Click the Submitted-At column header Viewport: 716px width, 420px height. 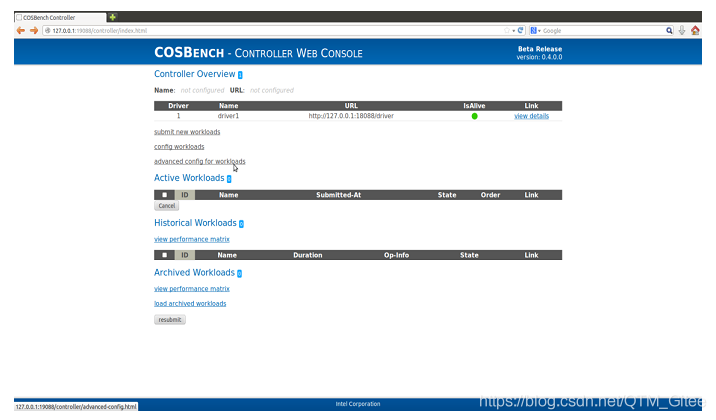click(339, 195)
